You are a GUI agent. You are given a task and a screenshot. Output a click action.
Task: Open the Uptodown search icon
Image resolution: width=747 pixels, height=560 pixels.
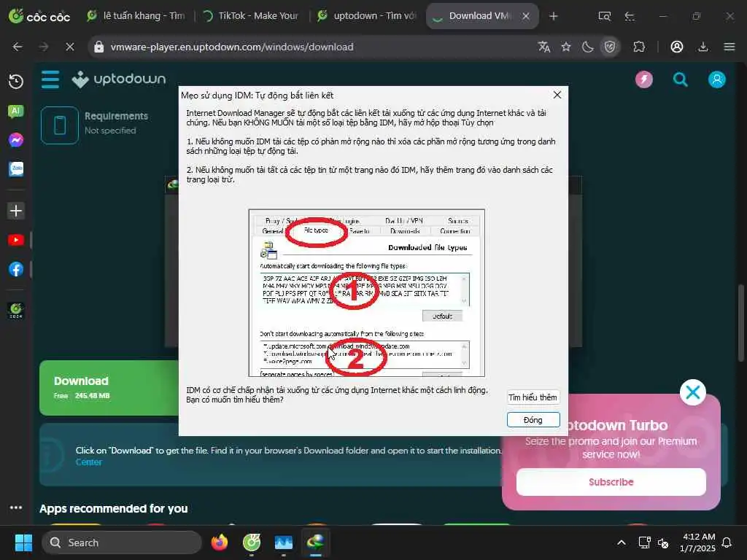pyautogui.click(x=680, y=79)
